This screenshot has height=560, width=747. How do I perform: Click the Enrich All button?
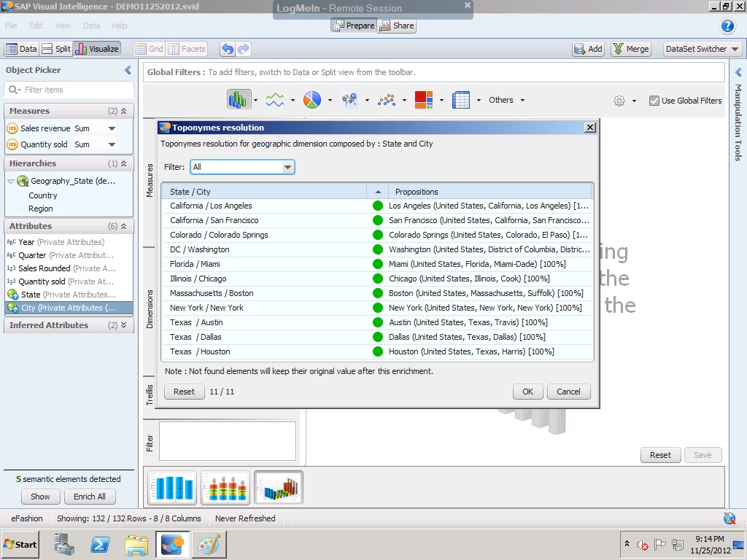click(90, 497)
